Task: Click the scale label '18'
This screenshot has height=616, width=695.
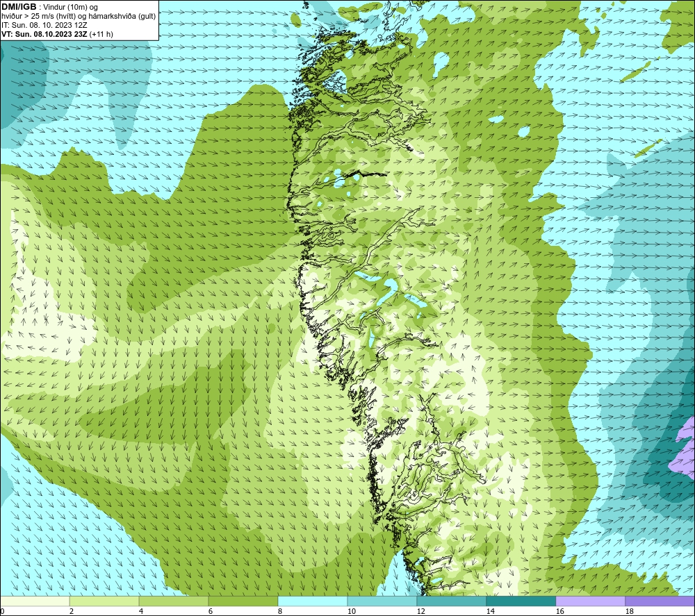Action: click(629, 612)
